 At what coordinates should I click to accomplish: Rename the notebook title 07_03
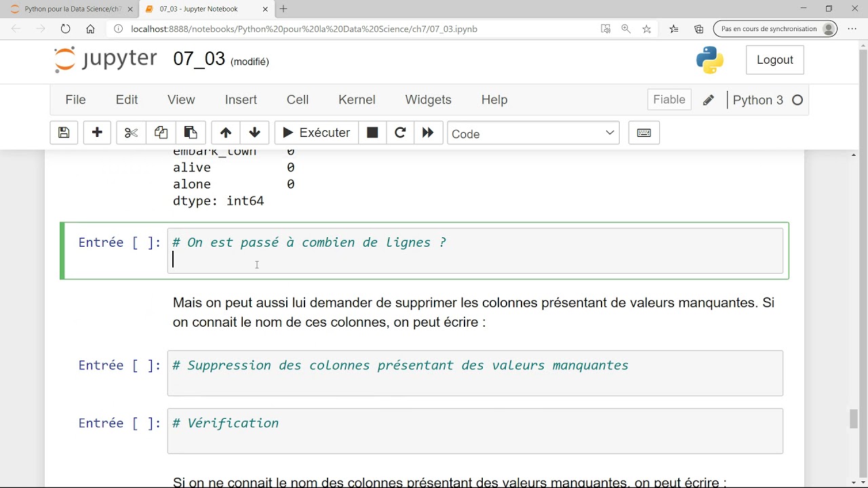click(199, 59)
